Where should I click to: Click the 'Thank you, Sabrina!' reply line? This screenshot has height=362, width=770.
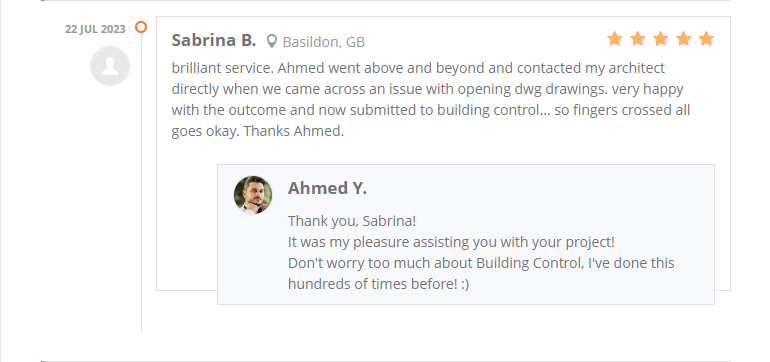[x=352, y=221]
